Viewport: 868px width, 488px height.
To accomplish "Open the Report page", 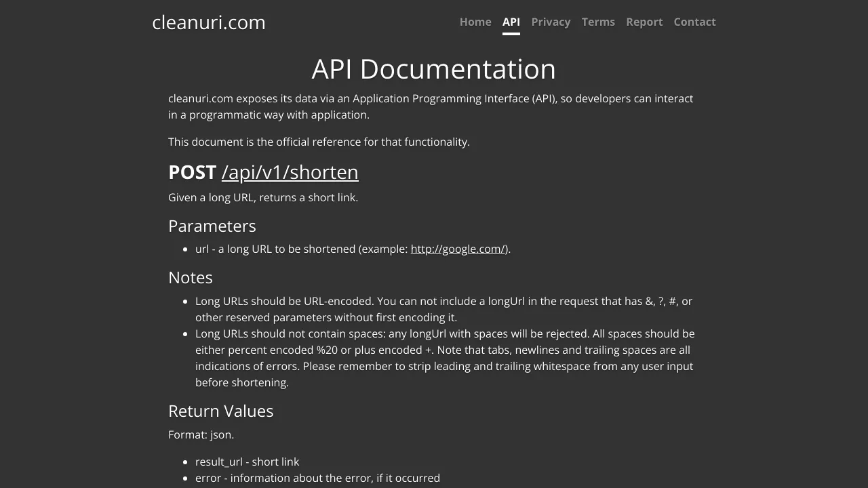I will coord(644,22).
